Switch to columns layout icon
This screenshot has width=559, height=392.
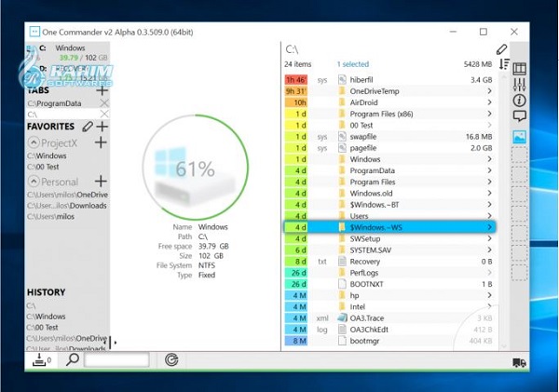[520, 68]
